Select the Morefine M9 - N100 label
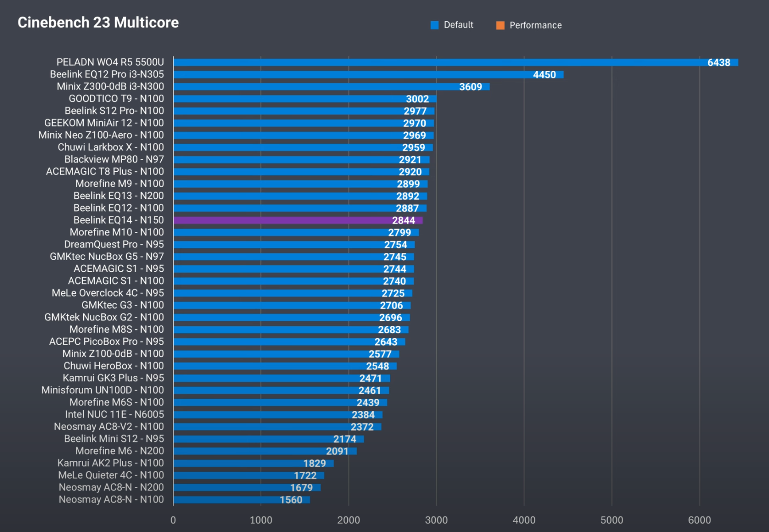769x532 pixels. (120, 184)
